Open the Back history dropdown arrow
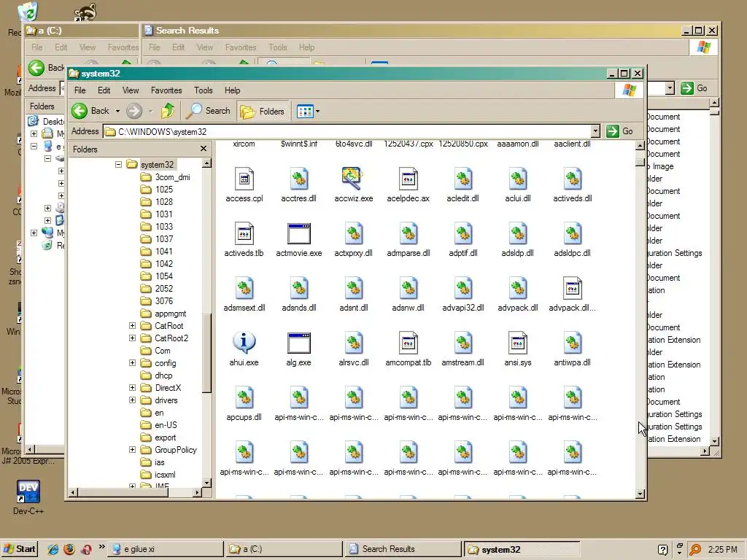 click(117, 111)
